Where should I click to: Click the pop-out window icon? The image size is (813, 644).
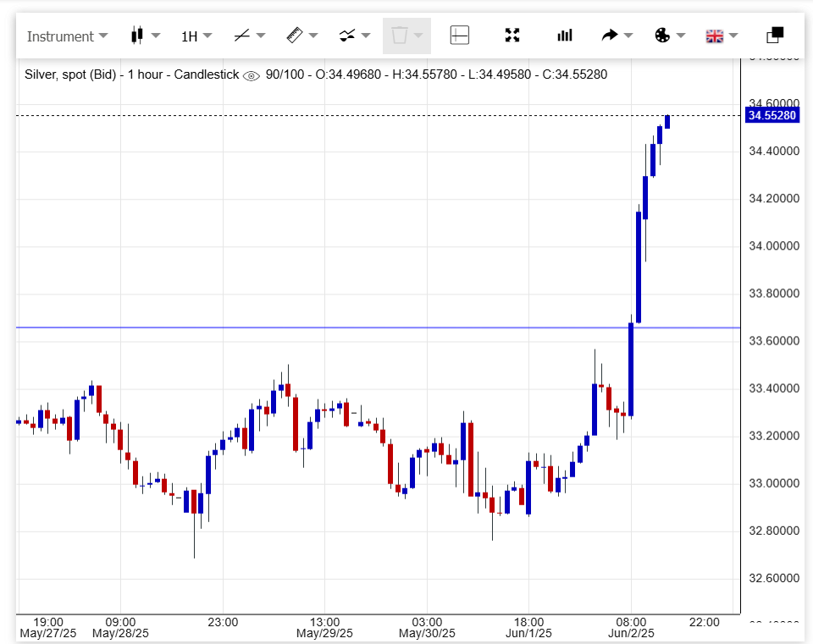pyautogui.click(x=774, y=36)
